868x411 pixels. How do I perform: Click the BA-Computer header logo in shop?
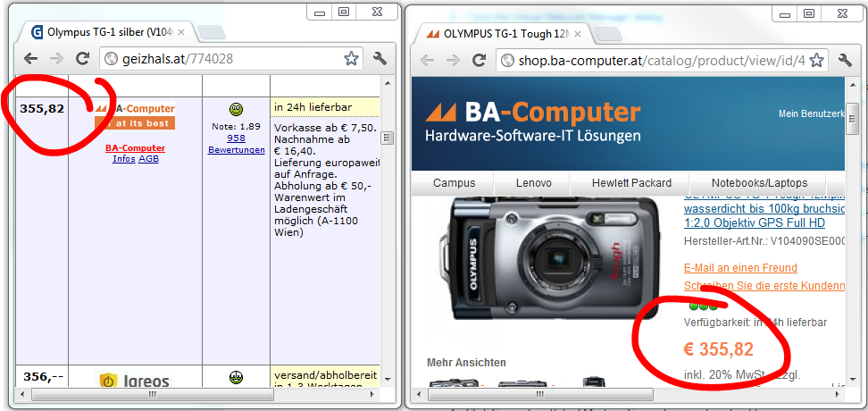coord(533,121)
